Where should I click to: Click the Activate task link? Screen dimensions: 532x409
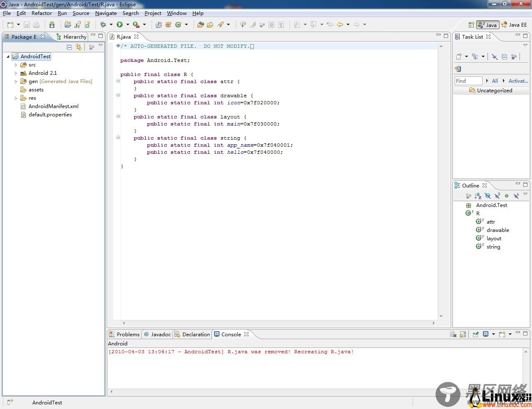(518, 81)
